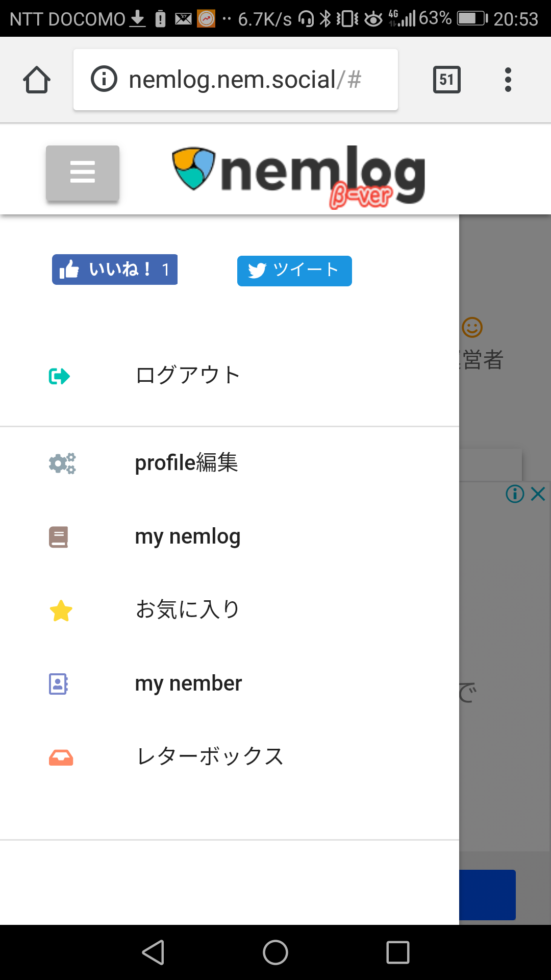Open the browser tab switcher showing 51

click(446, 80)
